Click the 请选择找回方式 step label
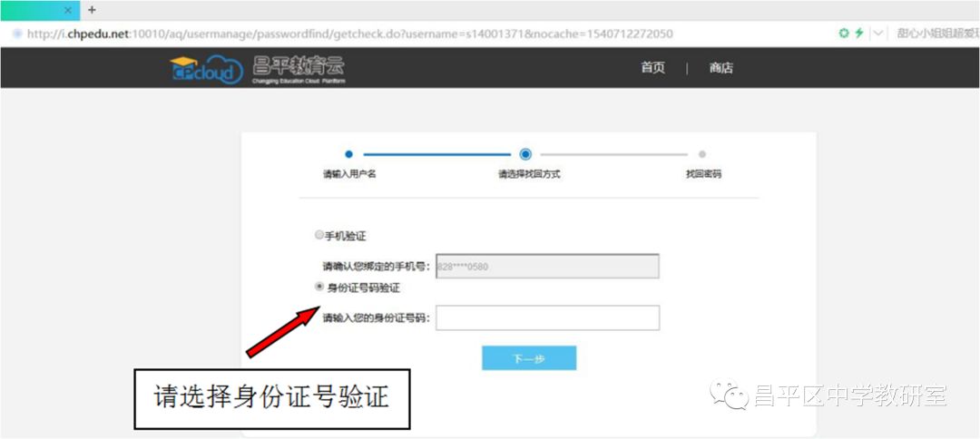The height and width of the screenshot is (439, 980). pos(529,175)
